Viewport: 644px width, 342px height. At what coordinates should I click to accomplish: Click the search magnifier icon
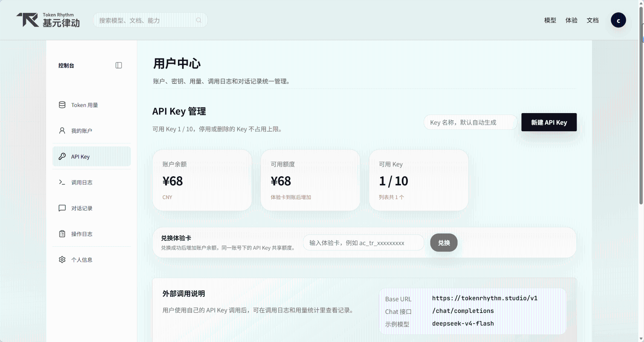point(198,20)
